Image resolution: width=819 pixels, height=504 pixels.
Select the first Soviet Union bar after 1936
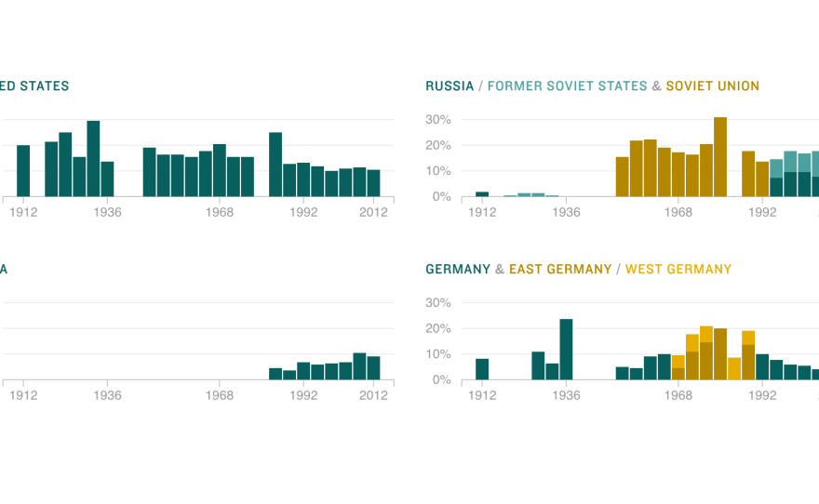coord(623,177)
